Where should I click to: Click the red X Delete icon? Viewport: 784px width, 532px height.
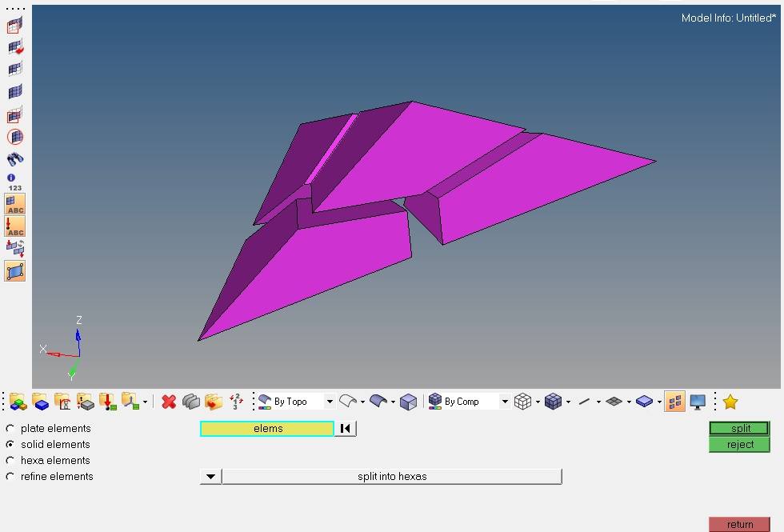point(169,402)
